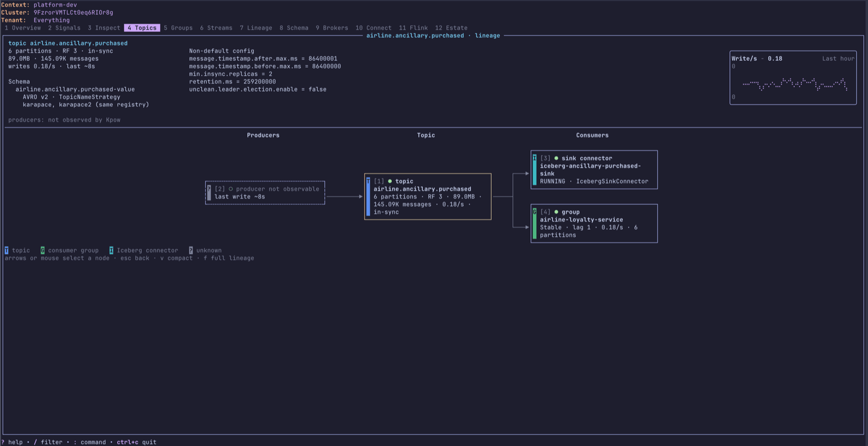Open the 2 Signals tab
Screen dimensions: 868x446
[x=64, y=28]
